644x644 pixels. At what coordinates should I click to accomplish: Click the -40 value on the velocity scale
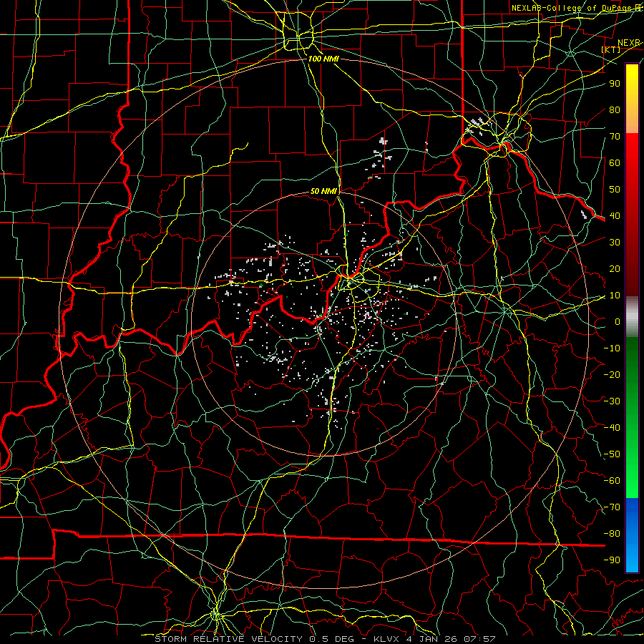pos(612,428)
